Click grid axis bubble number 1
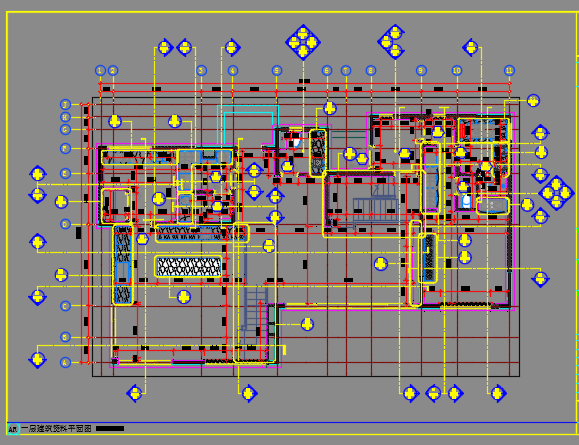The height and width of the screenshot is (445, 579). 100,71
